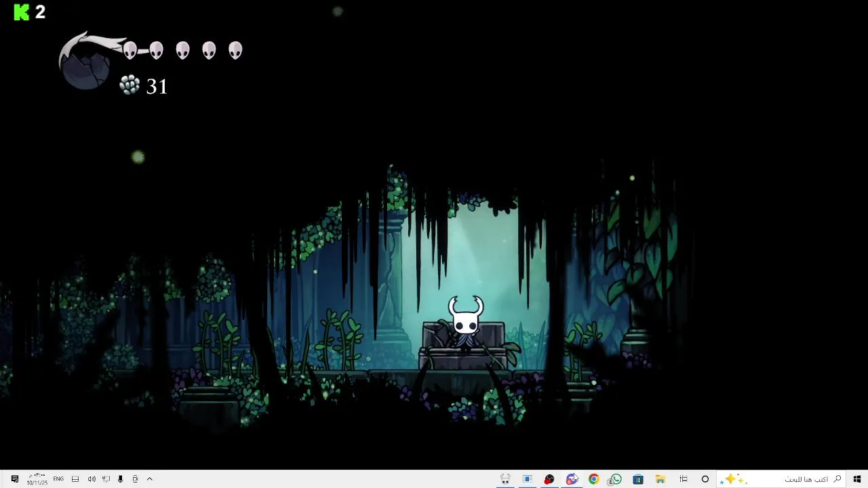Open the Windows Start menu
This screenshot has width=868, height=488.
tap(857, 479)
